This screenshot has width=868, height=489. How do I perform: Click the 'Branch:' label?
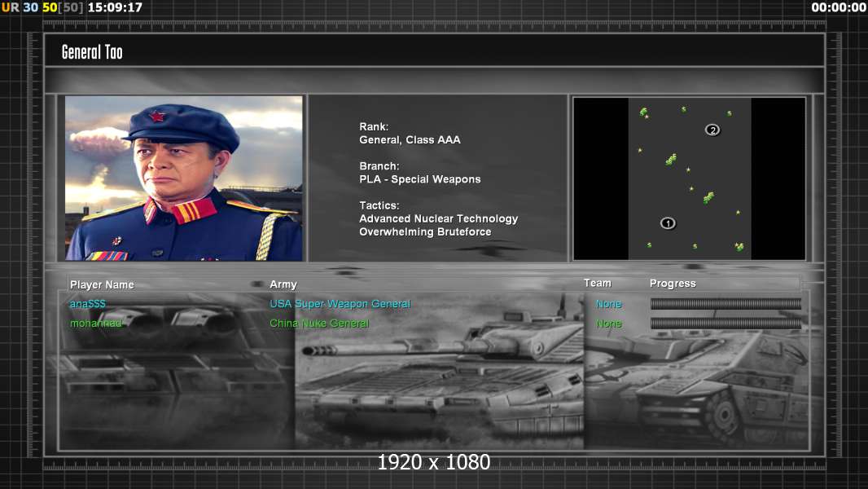pyautogui.click(x=379, y=166)
